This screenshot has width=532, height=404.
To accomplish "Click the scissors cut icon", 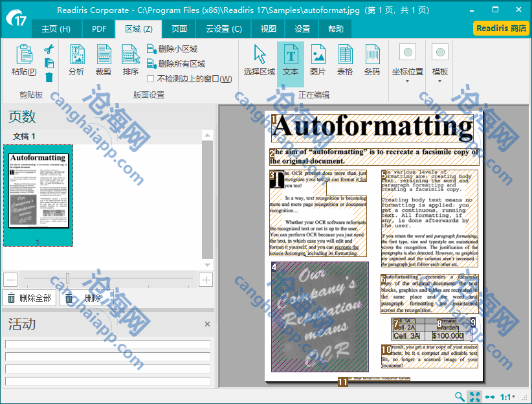I will point(49,49).
